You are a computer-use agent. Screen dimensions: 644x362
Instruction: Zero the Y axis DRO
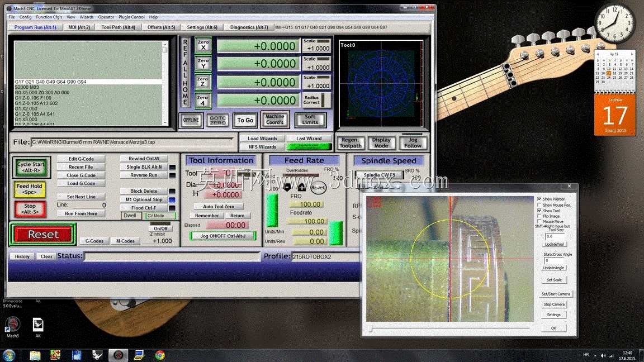click(x=203, y=64)
